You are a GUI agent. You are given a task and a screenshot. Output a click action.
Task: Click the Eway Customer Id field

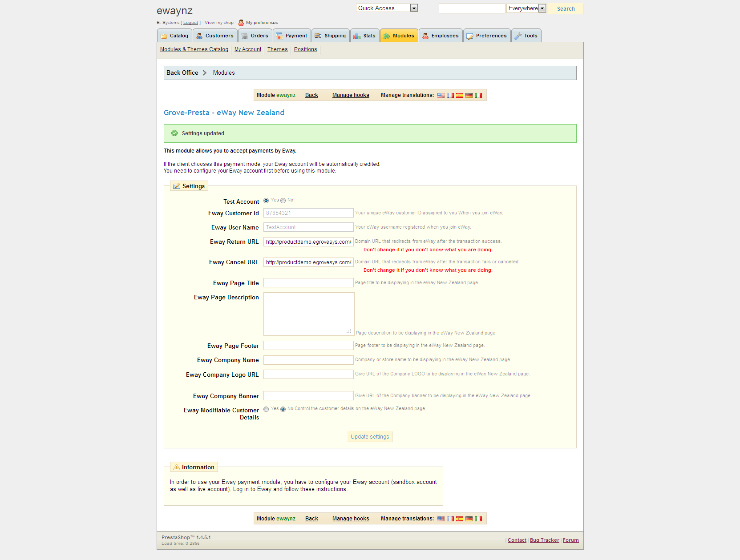[308, 213]
